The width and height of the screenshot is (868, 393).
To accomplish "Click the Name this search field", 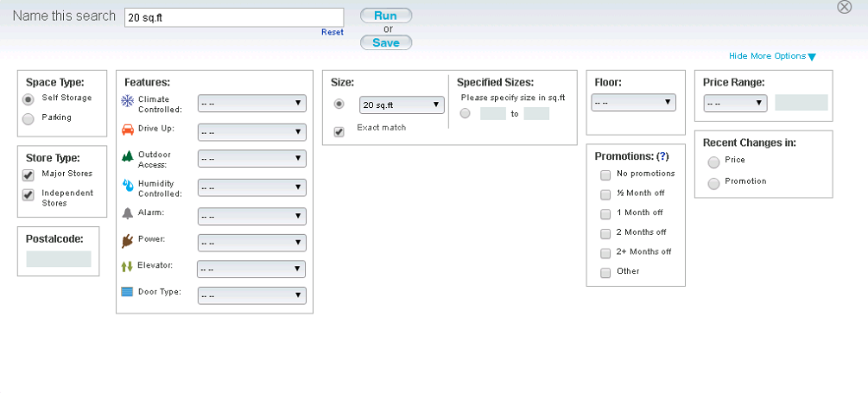I will (x=234, y=17).
